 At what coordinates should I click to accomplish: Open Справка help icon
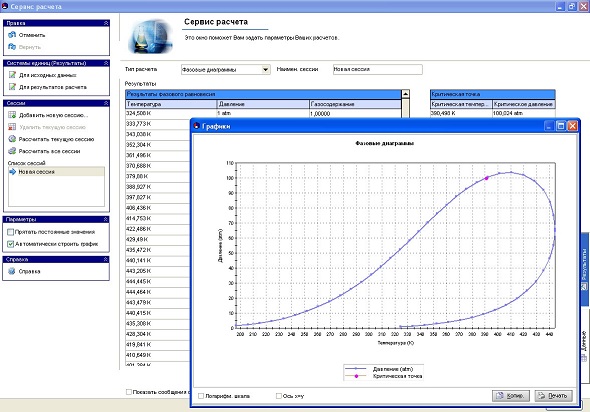point(12,271)
